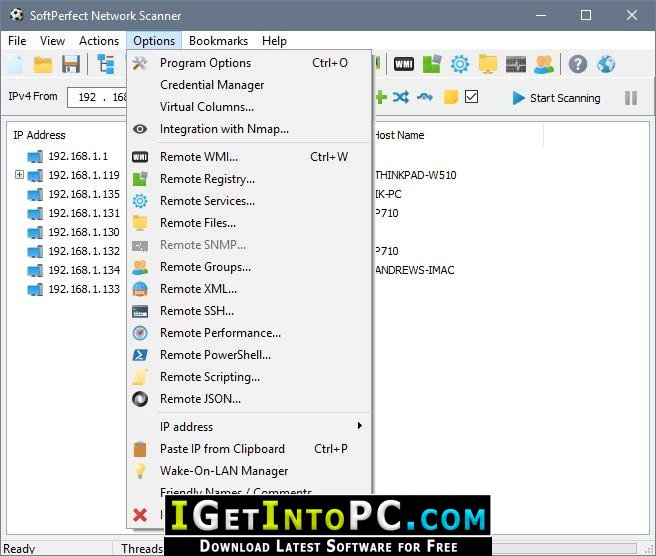This screenshot has width=656, height=556.
Task: Click the THINKPAD-W510 host name
Action: coord(416,175)
